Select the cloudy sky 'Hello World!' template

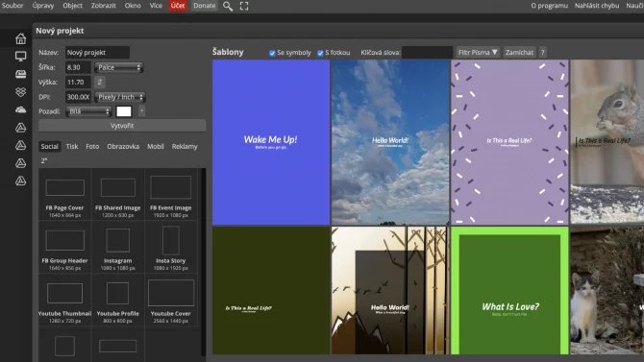tap(390, 142)
